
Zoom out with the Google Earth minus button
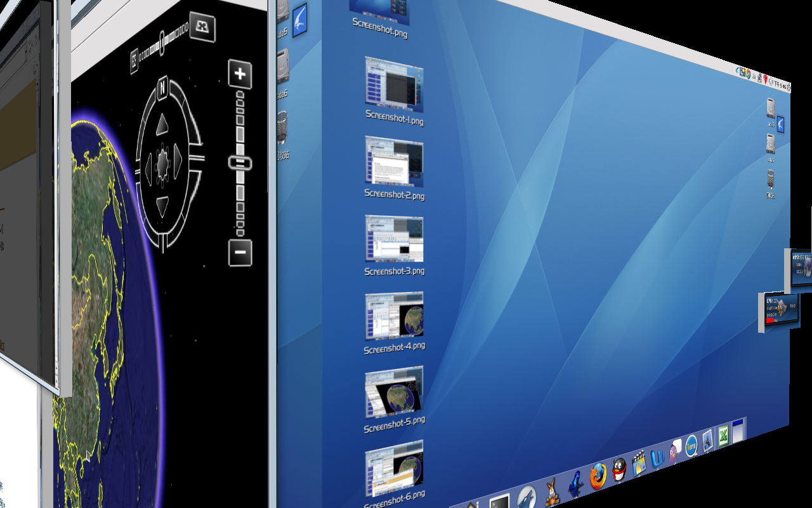click(x=240, y=253)
